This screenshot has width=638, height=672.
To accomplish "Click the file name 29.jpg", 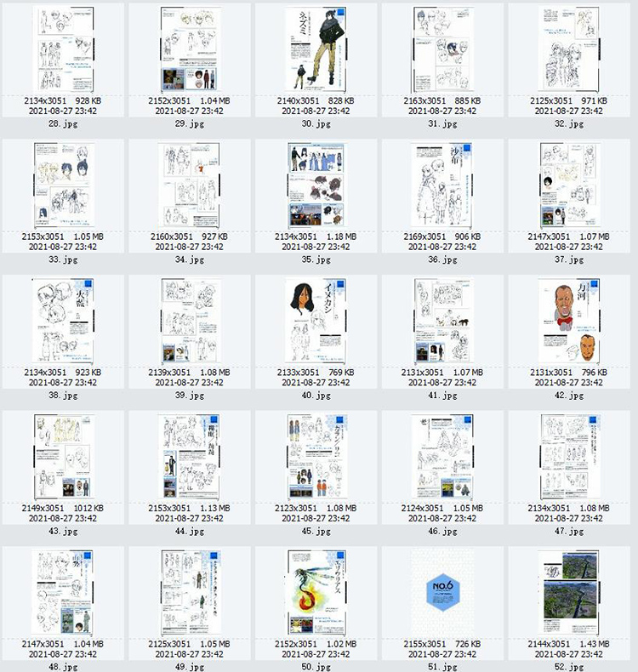I will click(x=190, y=124).
